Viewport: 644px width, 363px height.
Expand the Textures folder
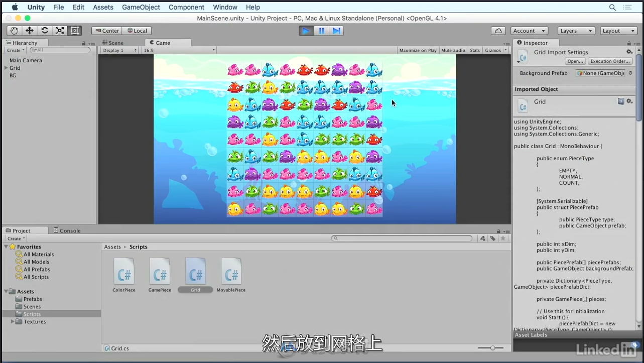(x=13, y=321)
